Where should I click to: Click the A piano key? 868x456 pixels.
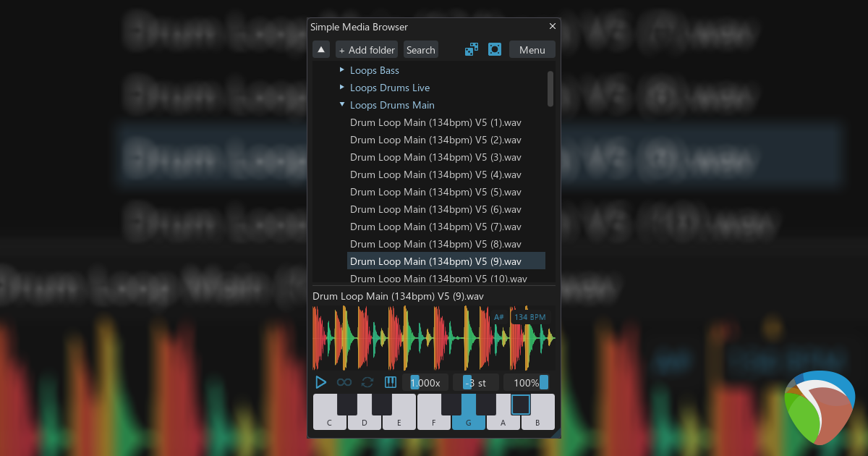(503, 423)
